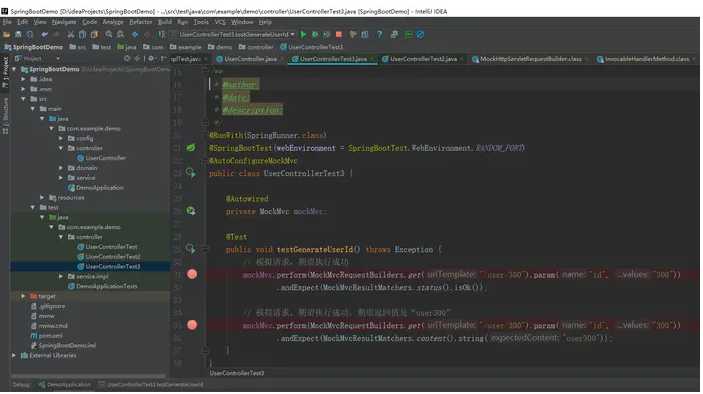The width and height of the screenshot is (703, 394).
Task: Click the green Spring bean gutter icon
Action: (x=191, y=147)
